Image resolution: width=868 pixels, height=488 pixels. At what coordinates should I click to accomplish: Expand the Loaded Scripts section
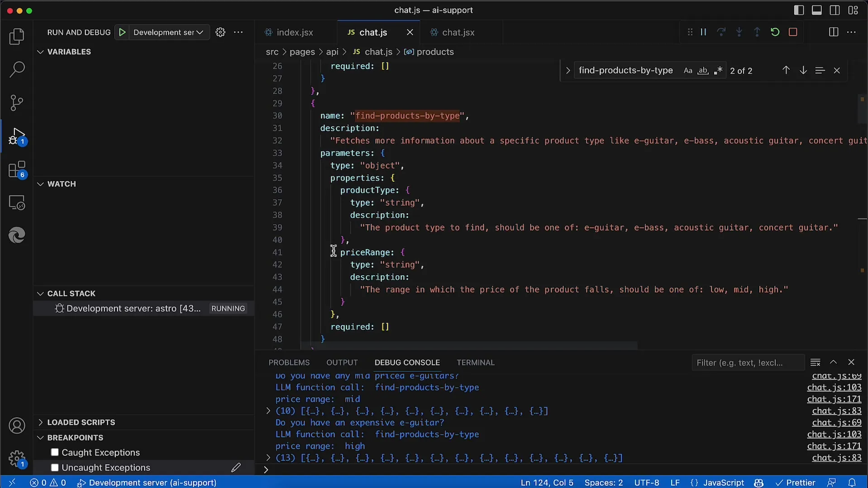pyautogui.click(x=40, y=422)
